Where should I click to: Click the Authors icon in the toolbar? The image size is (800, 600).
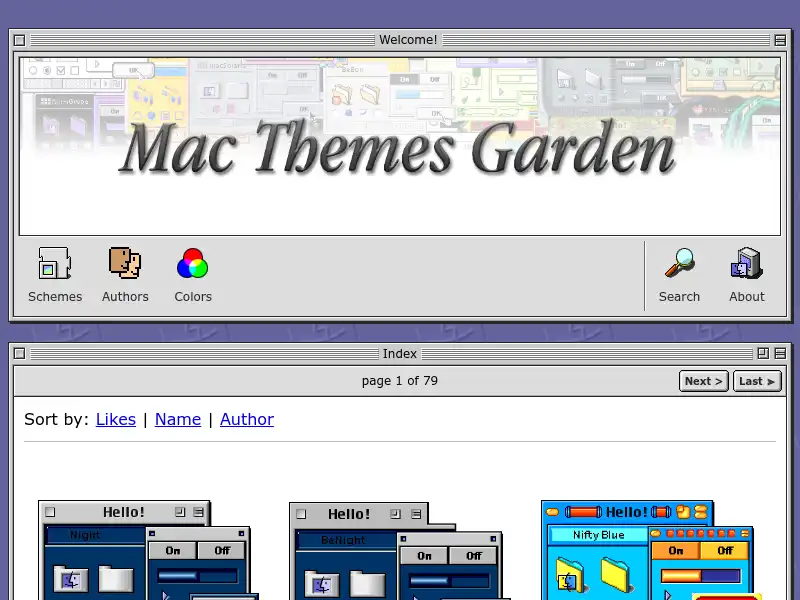pos(125,263)
